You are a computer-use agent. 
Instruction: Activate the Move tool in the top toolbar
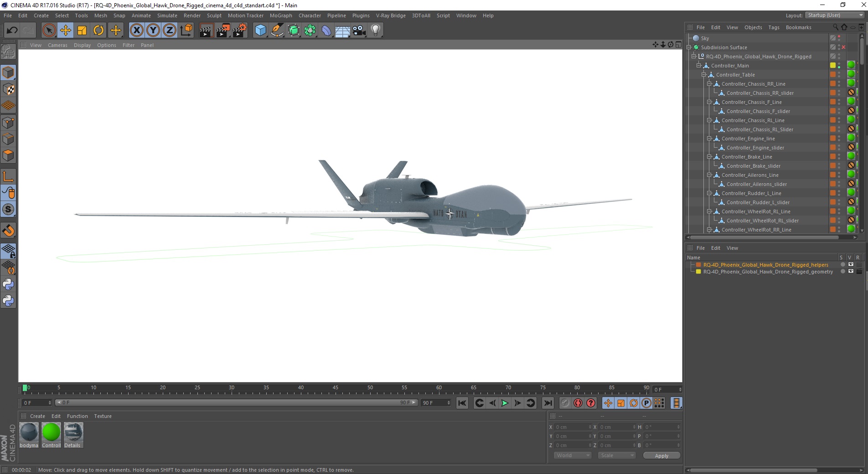(65, 31)
